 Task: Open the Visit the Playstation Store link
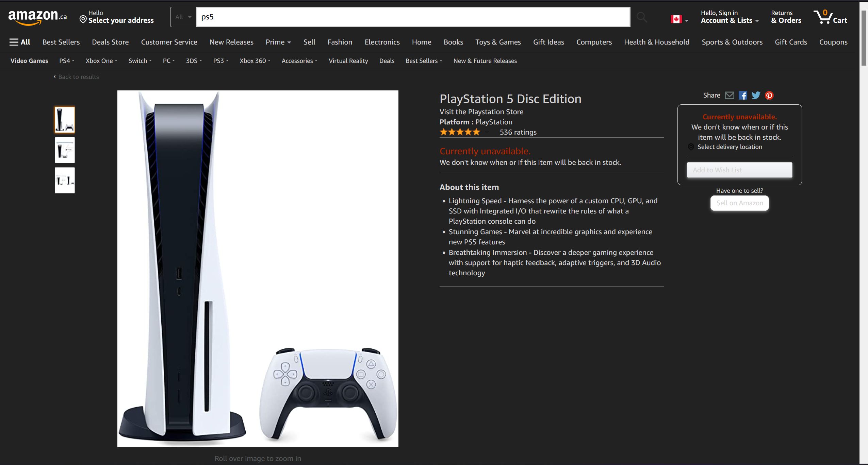click(481, 111)
